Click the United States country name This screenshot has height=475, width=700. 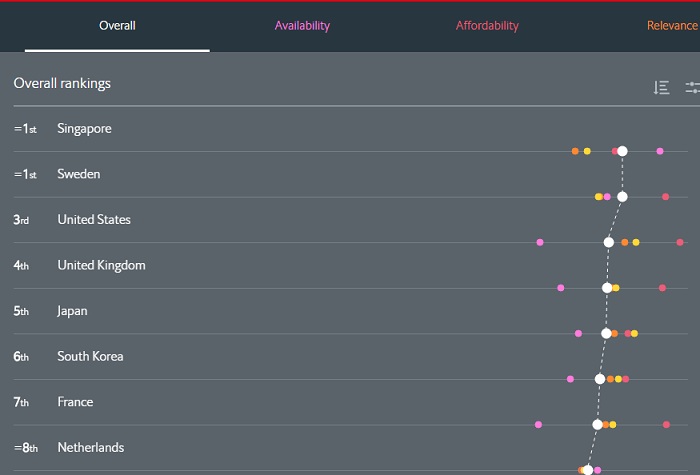click(x=94, y=220)
